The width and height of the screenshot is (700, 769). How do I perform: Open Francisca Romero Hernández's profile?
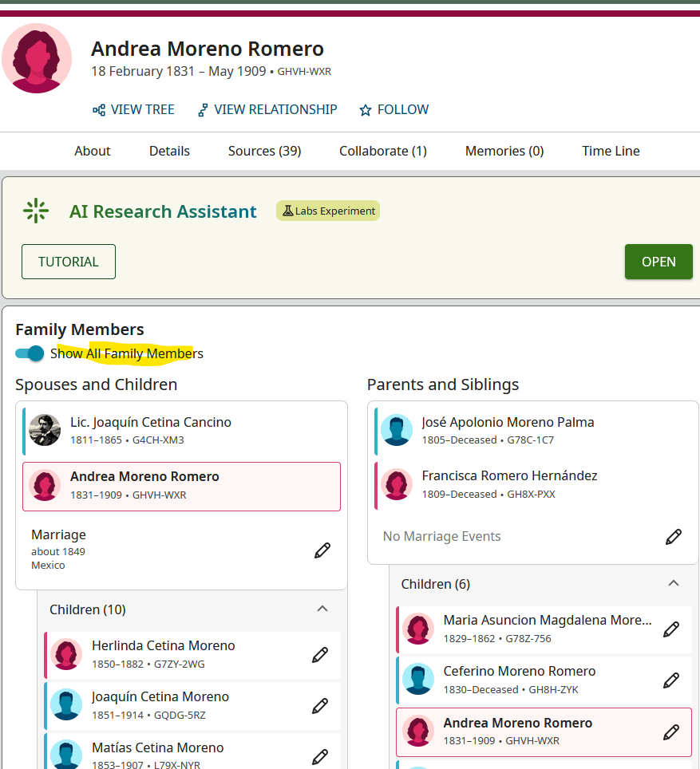click(x=509, y=475)
